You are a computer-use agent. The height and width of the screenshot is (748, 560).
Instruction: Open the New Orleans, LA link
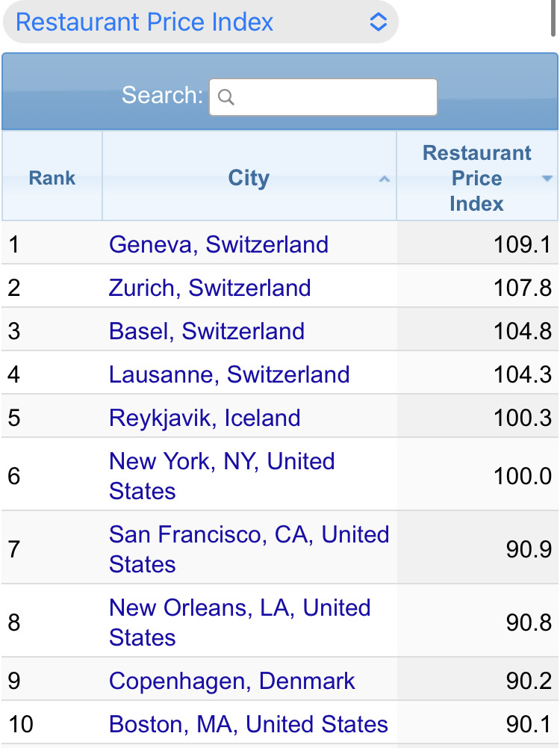(240, 622)
